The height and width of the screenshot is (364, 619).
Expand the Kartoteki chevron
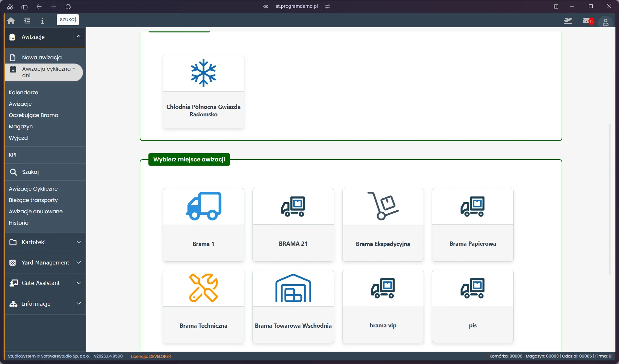(x=79, y=242)
